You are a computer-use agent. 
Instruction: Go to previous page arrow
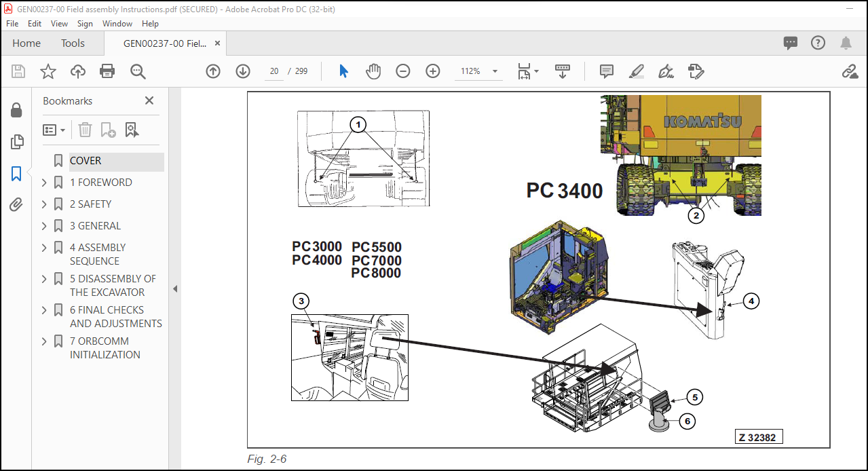pyautogui.click(x=213, y=71)
